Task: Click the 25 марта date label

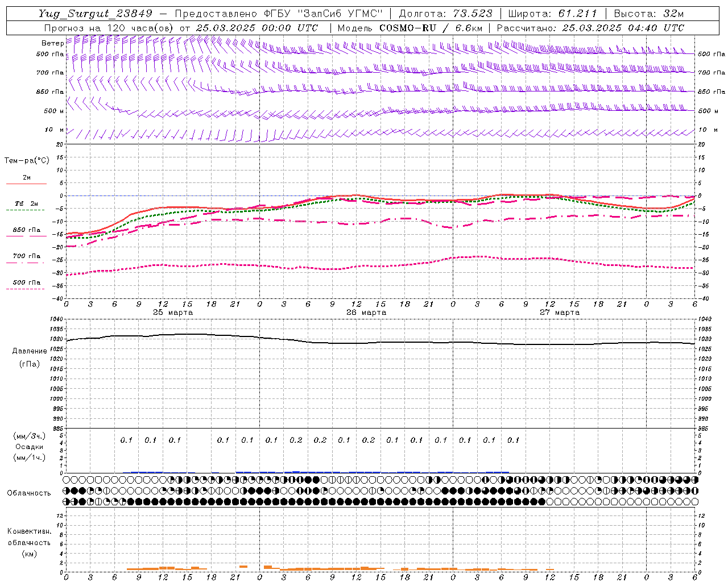Action: coord(173,313)
